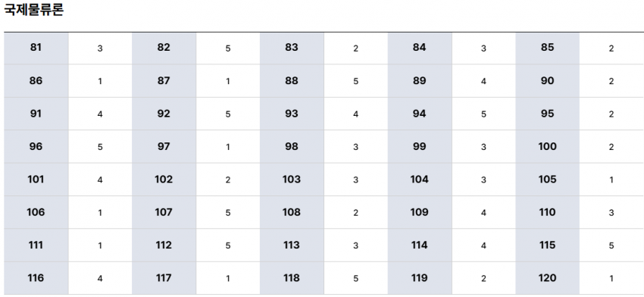Click question 116 cell
Screen dimensions: 644x297
[x=36, y=278]
